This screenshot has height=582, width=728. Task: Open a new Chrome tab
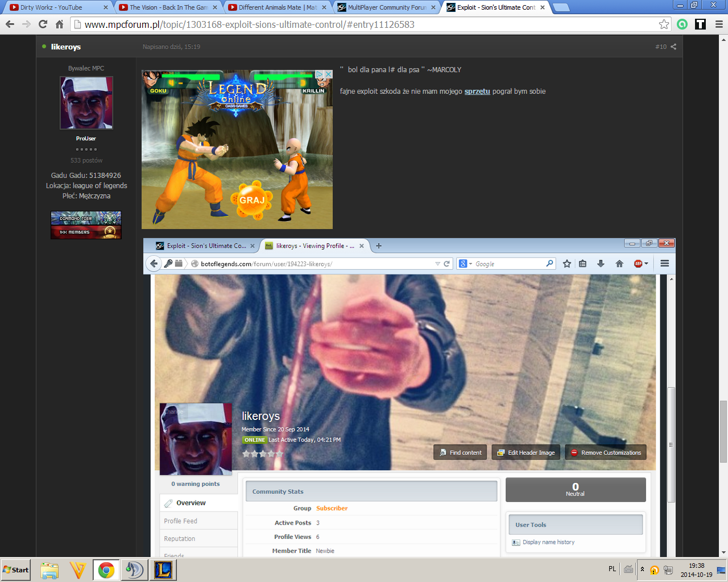(x=561, y=7)
